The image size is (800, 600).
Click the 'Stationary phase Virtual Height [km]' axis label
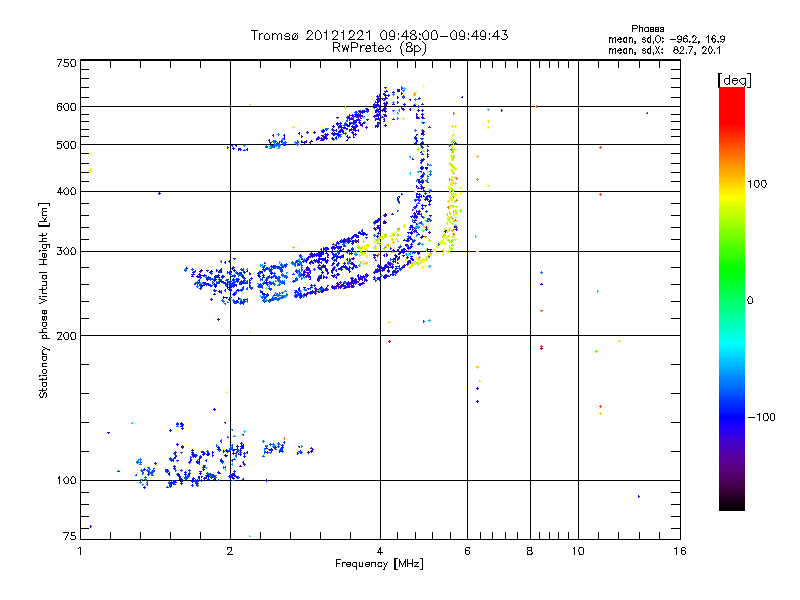[x=43, y=300]
